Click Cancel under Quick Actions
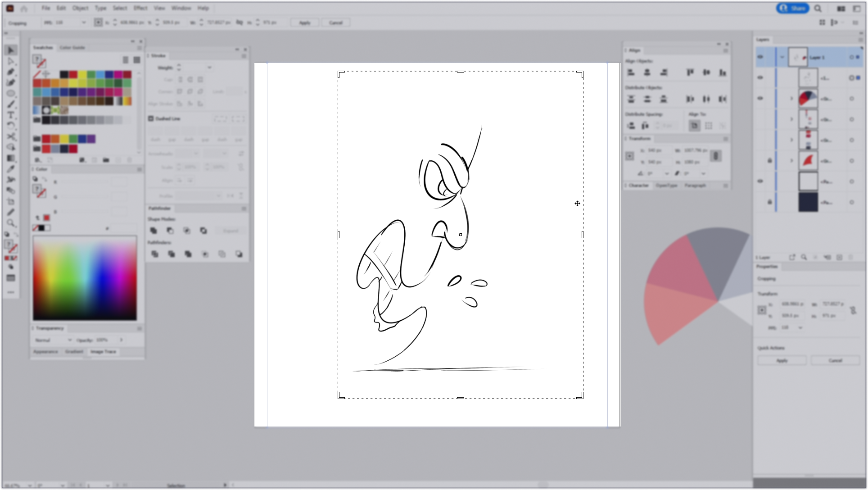The height and width of the screenshot is (490, 868). point(835,360)
